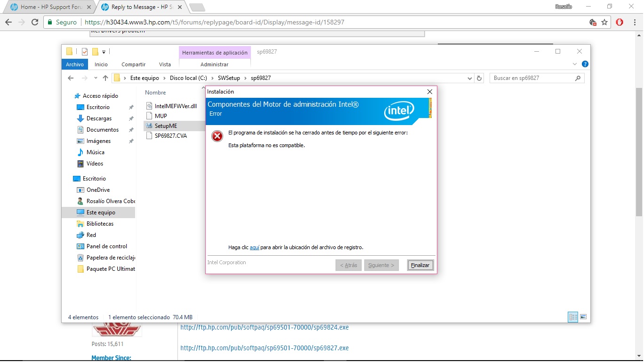Open the chevron after Disco local (C:) in the breadcrumb
Screen dimensions: 644x362
pyautogui.click(x=212, y=78)
